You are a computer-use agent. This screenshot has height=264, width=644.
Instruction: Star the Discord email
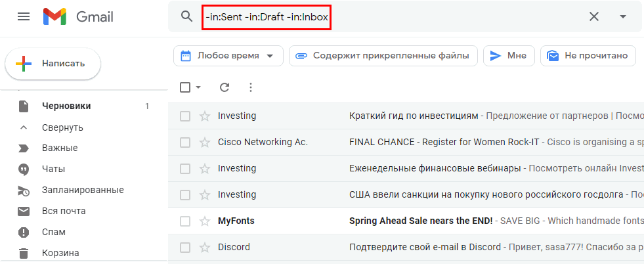(x=204, y=248)
